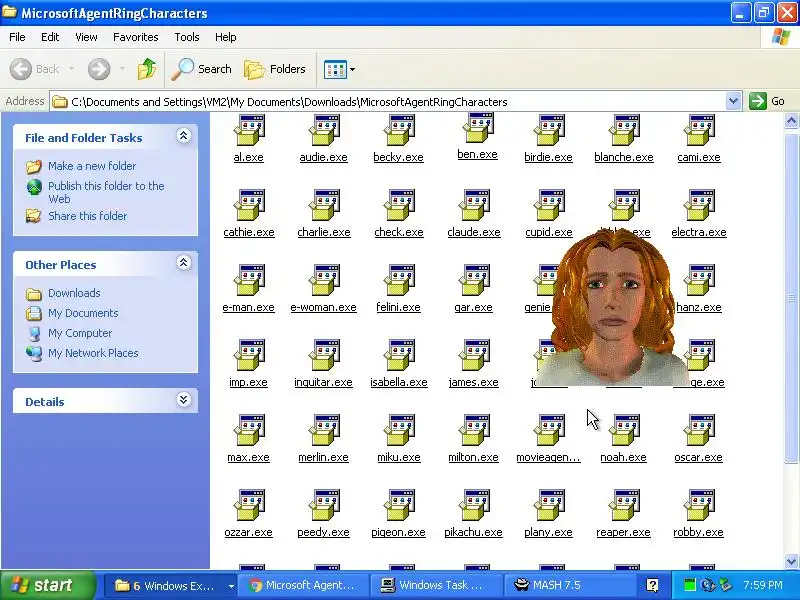Viewport: 800px width, 600px height.
Task: Select the isabella.exe file icon
Action: [x=399, y=355]
